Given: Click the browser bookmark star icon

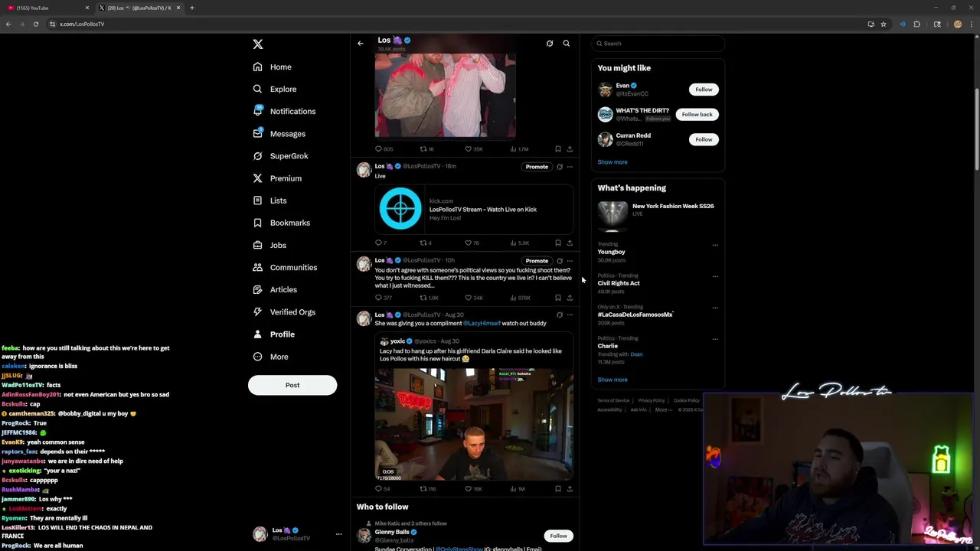Looking at the screenshot, I should 884,24.
